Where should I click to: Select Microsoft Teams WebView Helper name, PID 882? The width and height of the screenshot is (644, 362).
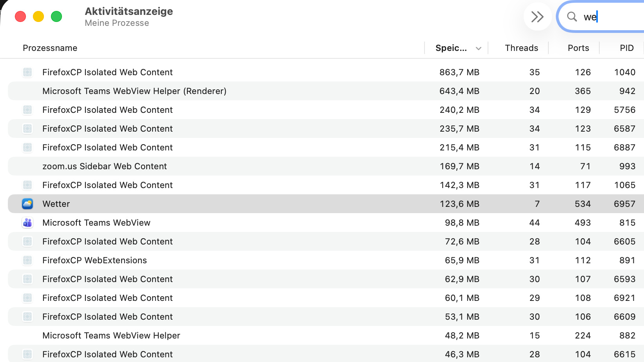pos(111,335)
